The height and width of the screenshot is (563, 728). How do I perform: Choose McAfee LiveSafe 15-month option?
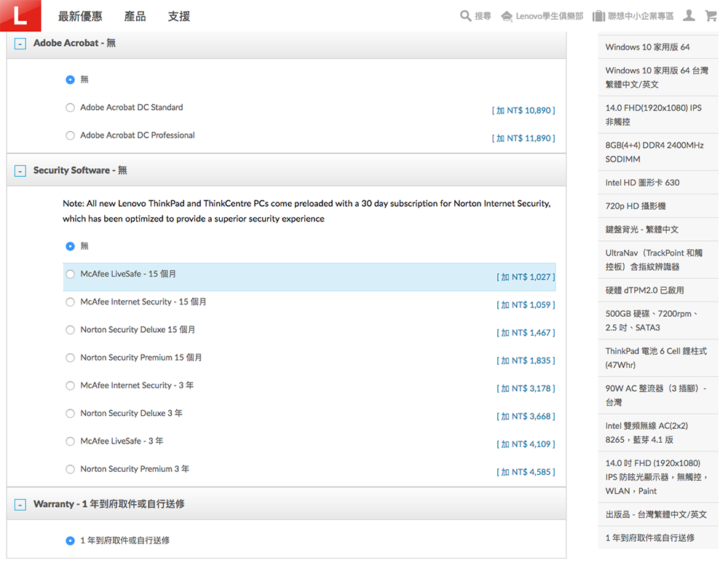(71, 275)
